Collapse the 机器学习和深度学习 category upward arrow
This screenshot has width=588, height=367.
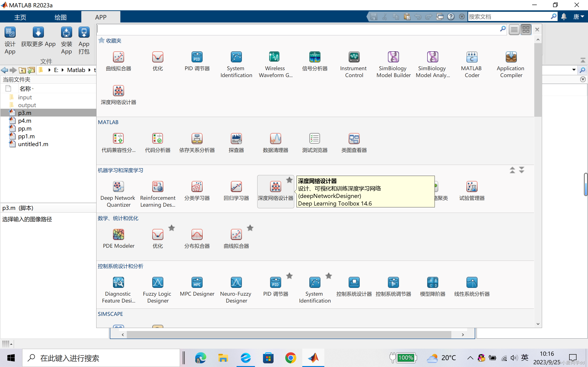click(x=512, y=170)
